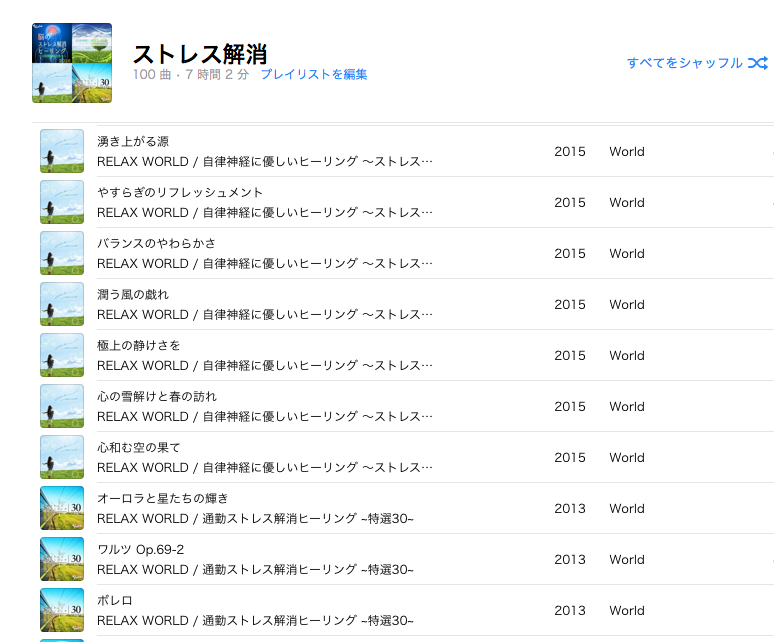774x642 pixels.
Task: Click album art for ボレロ
Action: 62,611
